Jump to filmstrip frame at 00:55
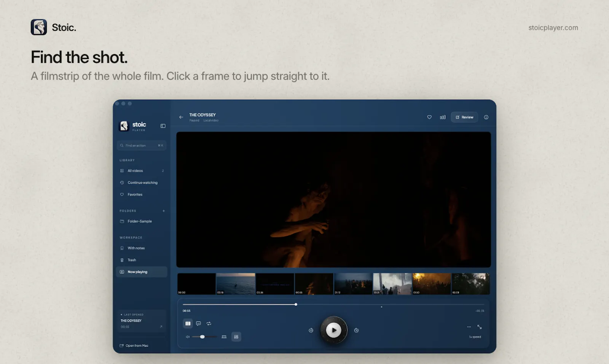Viewport: 609px width, 364px height. 314,284
